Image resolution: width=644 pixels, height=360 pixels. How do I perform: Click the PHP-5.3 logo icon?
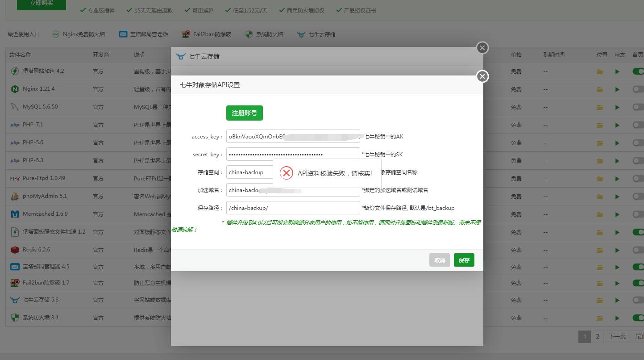click(x=15, y=161)
